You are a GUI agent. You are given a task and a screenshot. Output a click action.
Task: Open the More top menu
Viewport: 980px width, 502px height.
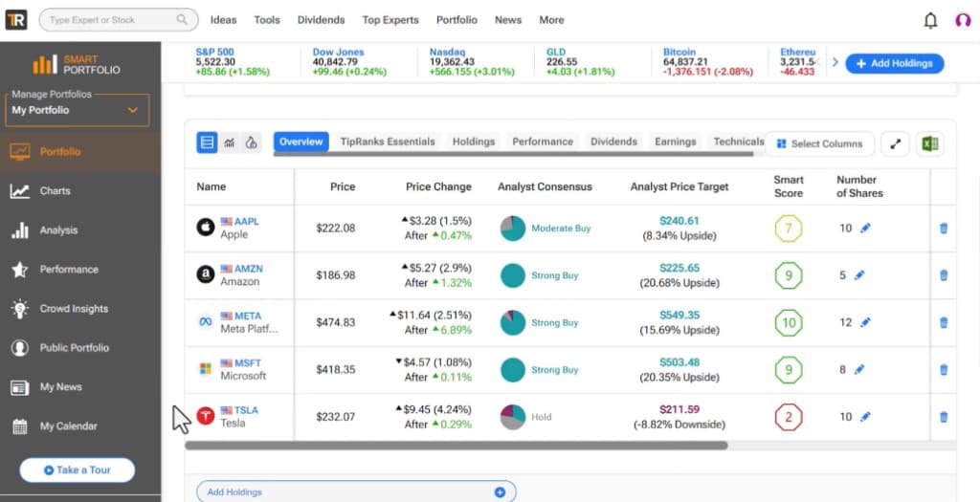click(x=552, y=20)
